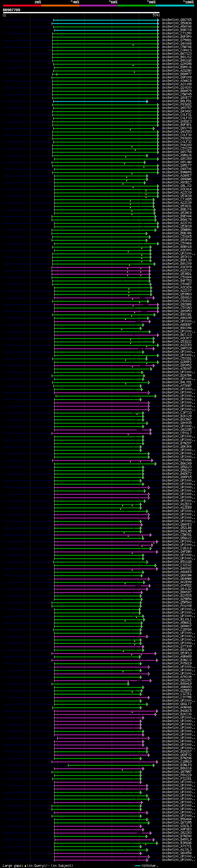Click the purple ~60% identity legend segment
The image size is (197, 868).
pos(99,6)
